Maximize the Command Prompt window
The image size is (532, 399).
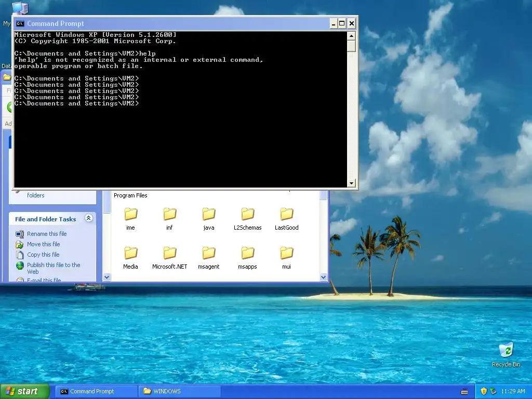tap(342, 23)
